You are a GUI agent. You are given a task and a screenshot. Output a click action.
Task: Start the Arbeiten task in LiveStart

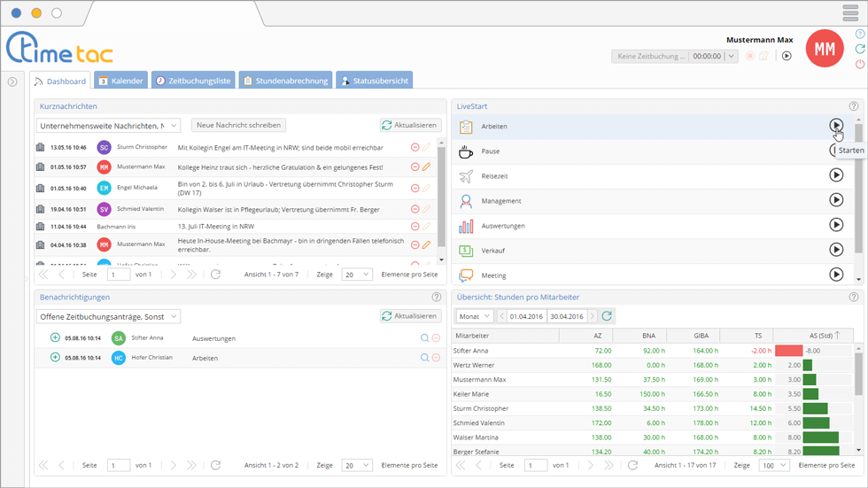click(x=835, y=126)
